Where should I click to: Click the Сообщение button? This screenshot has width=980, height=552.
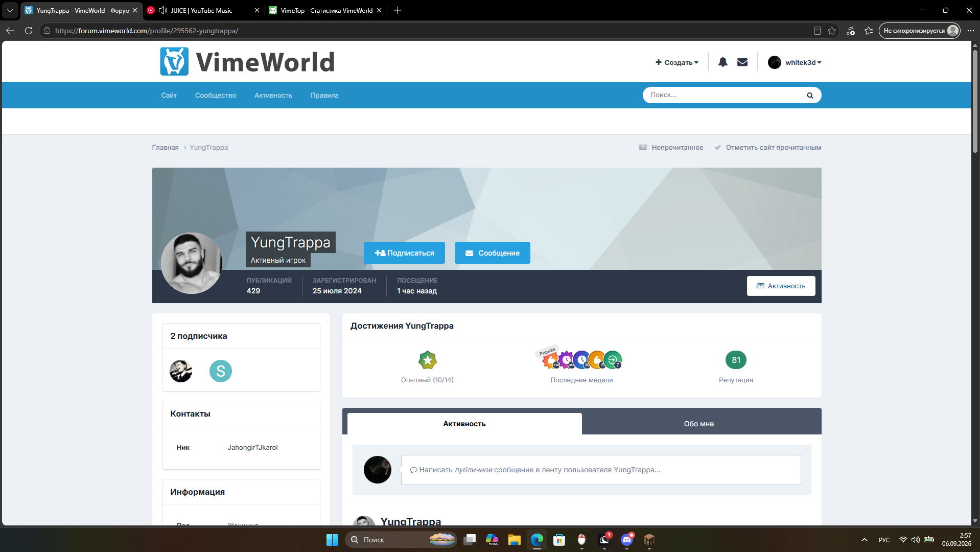click(493, 253)
